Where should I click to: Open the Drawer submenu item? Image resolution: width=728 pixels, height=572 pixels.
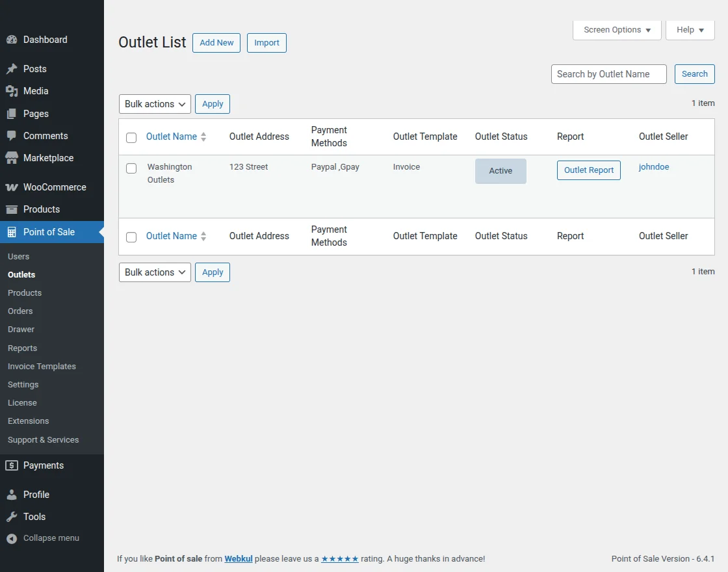click(x=21, y=329)
